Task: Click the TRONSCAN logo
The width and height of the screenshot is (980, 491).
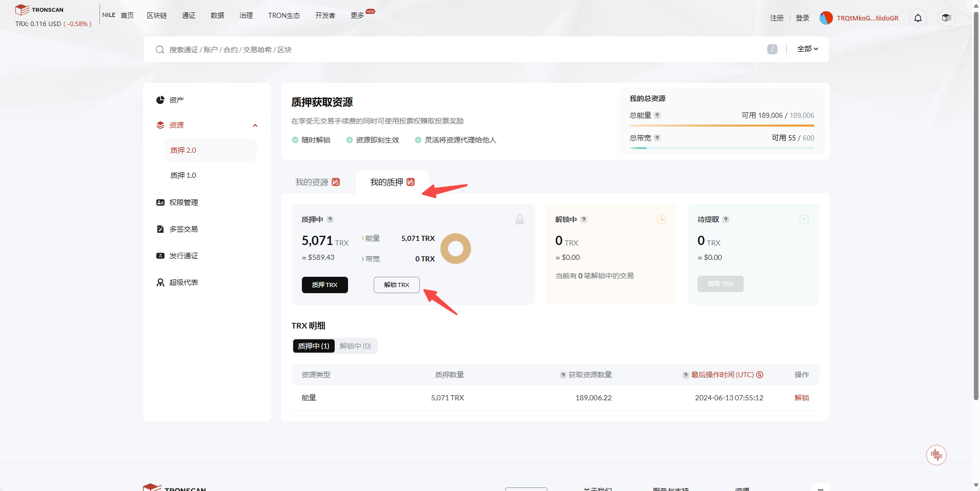Action: [x=39, y=10]
